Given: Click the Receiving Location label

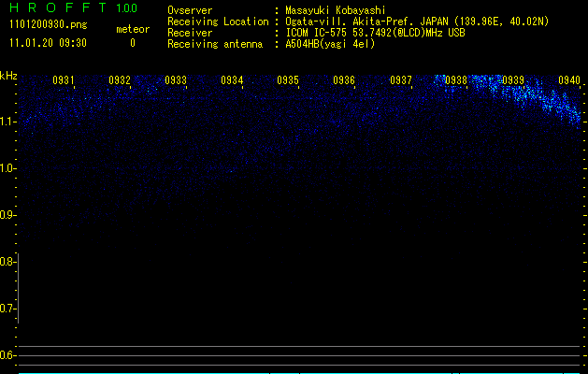Looking at the screenshot, I should (218, 22).
